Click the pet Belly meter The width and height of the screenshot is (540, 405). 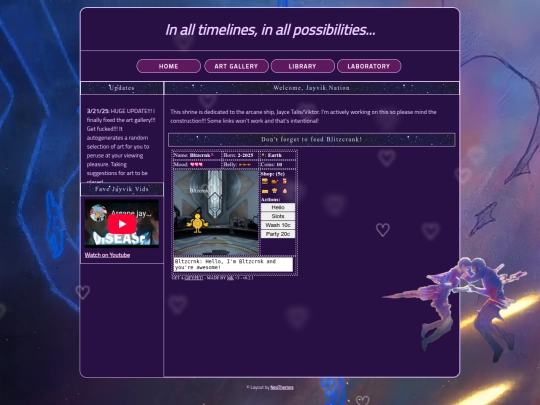tap(240, 165)
